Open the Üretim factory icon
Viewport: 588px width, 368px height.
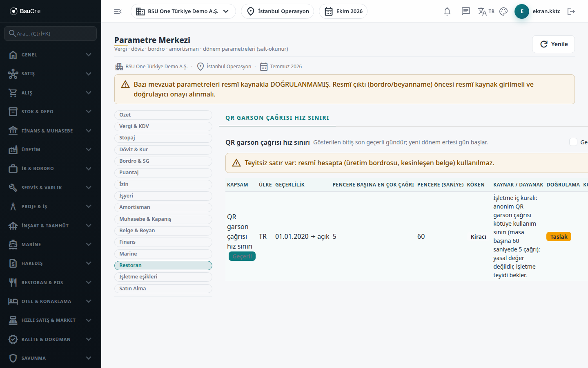(x=13, y=150)
